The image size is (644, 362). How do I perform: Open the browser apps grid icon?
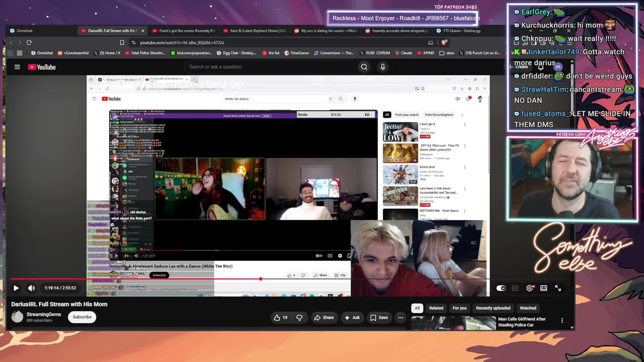pyautogui.click(x=20, y=53)
